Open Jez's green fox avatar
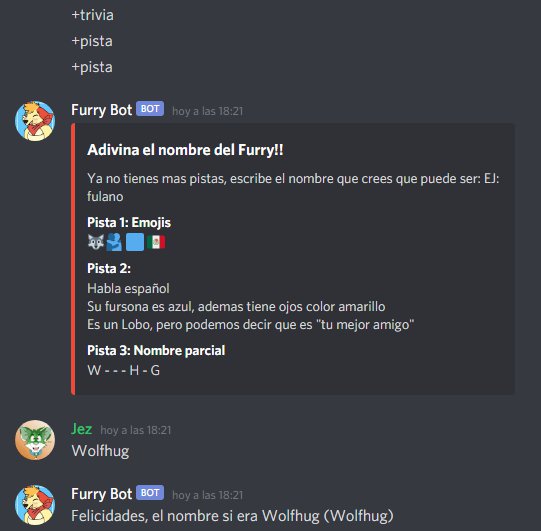Viewport: 541px width, 531px height. pyautogui.click(x=35, y=440)
